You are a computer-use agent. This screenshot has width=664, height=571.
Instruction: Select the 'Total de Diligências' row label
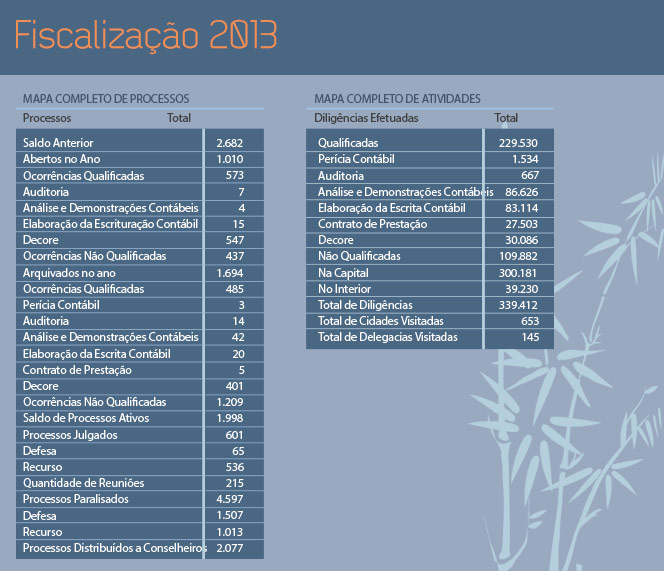[x=365, y=305]
